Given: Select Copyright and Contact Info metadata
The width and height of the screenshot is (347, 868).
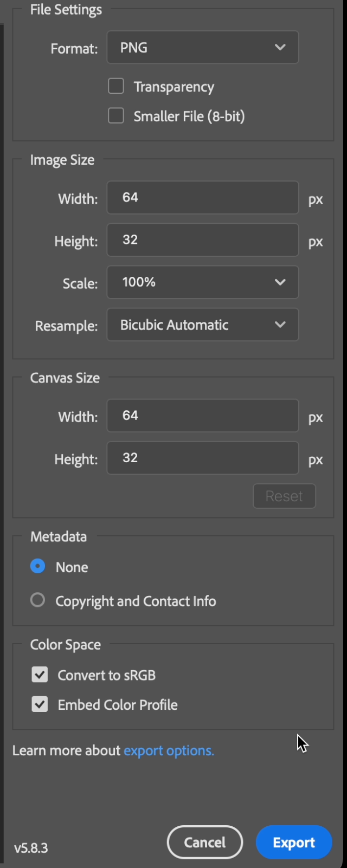Looking at the screenshot, I should point(37,600).
